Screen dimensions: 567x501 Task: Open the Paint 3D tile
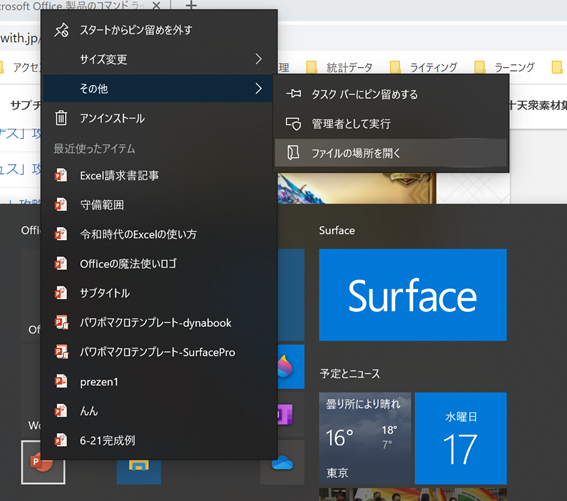pyautogui.click(x=291, y=366)
